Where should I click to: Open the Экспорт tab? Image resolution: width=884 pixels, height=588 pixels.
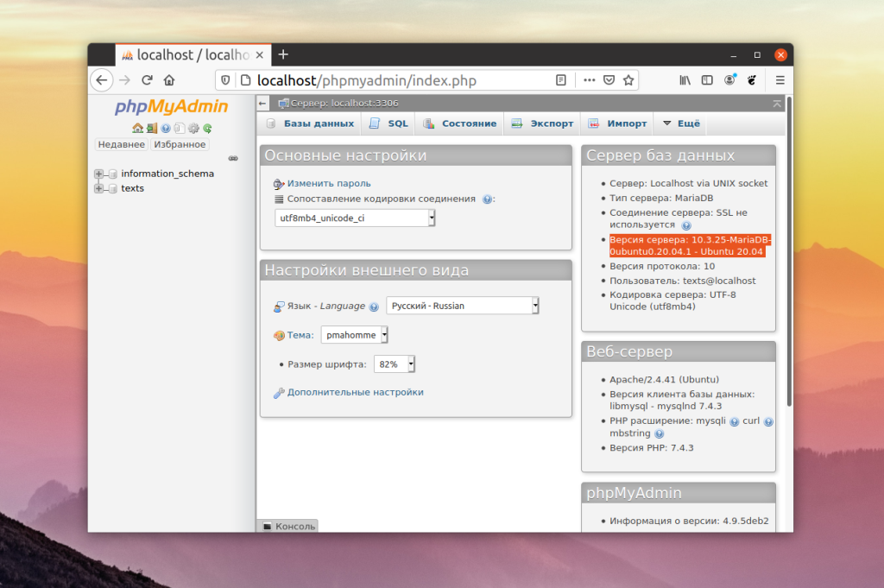pos(542,123)
